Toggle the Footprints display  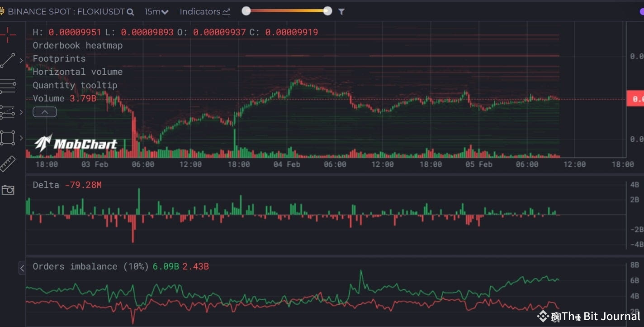coord(59,58)
